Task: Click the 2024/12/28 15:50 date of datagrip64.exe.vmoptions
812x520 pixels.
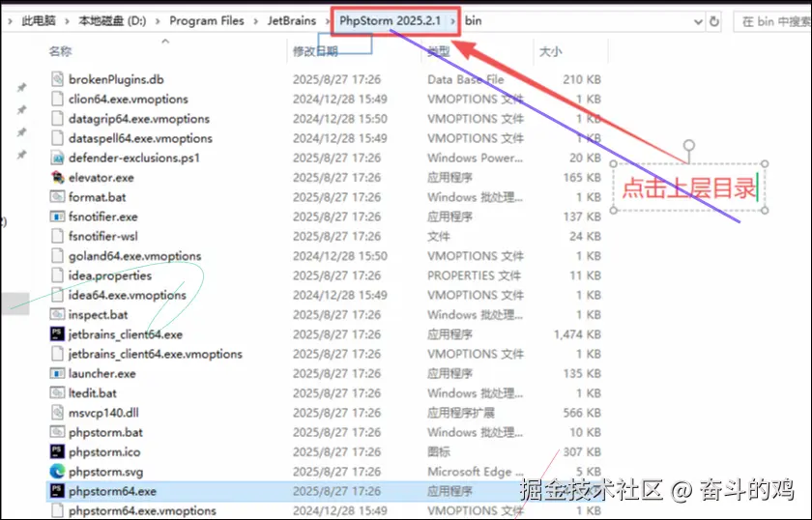Action: tap(339, 119)
